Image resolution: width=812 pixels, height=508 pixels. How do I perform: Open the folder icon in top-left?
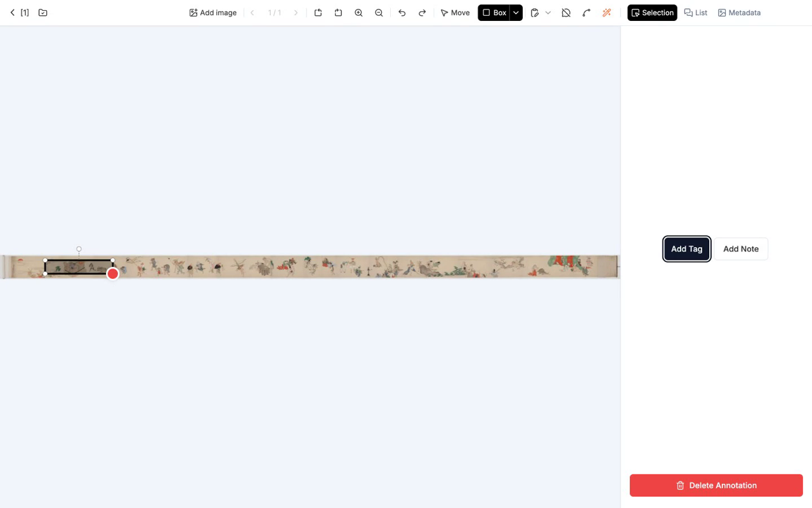(43, 13)
